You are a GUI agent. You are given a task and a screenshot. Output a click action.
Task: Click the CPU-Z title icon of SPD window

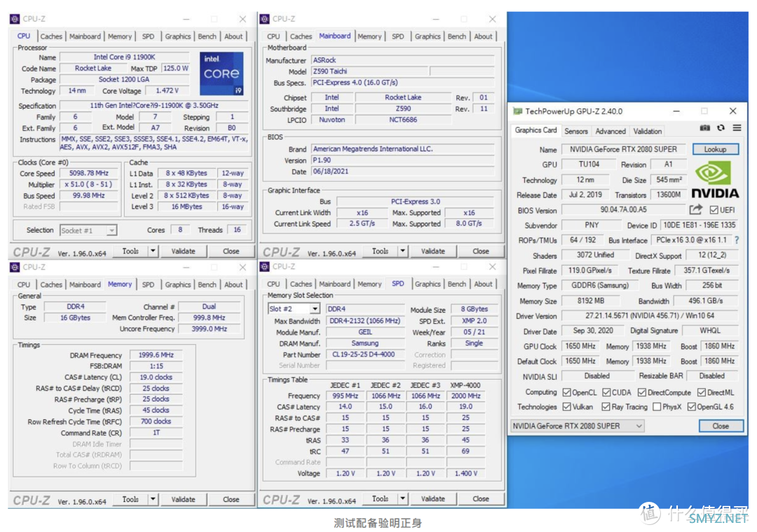[x=264, y=266]
